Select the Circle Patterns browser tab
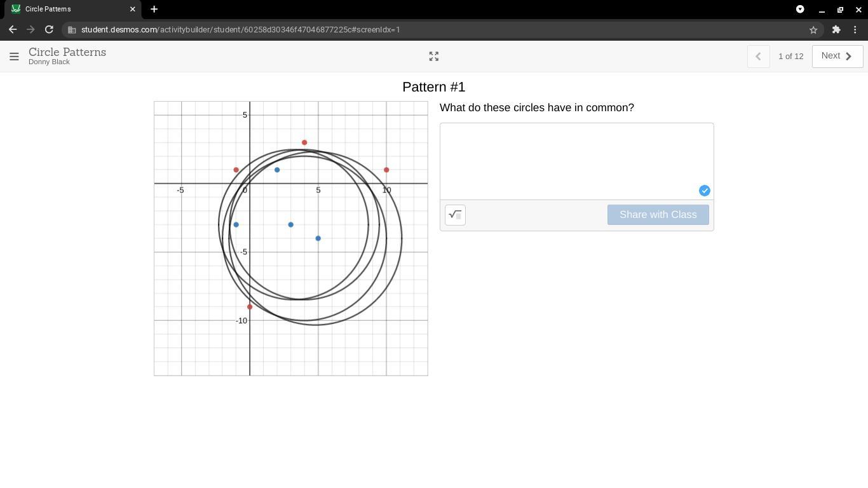The width and height of the screenshot is (868, 488). [71, 9]
